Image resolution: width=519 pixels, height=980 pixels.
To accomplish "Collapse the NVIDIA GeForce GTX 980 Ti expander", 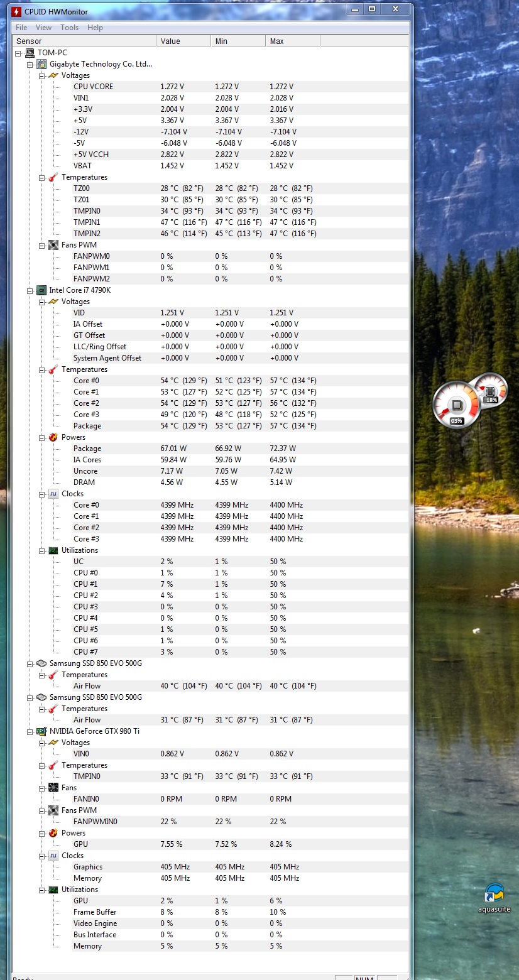I will coord(30,731).
